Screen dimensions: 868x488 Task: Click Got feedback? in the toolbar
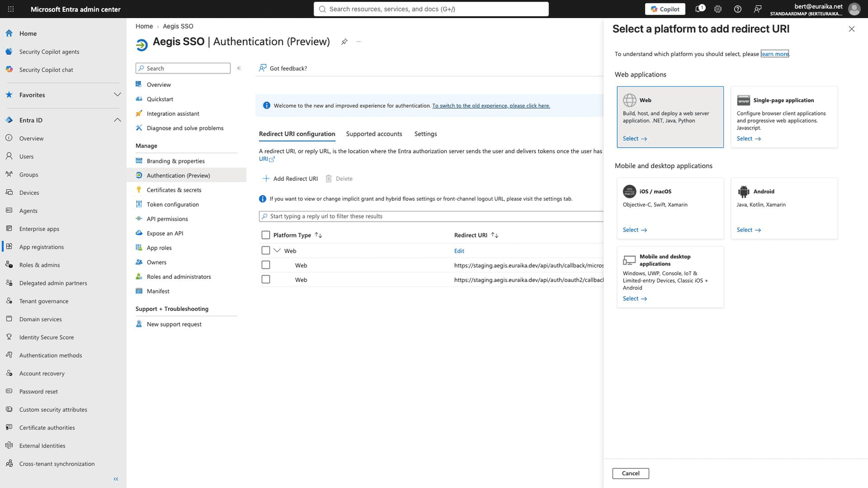[283, 68]
